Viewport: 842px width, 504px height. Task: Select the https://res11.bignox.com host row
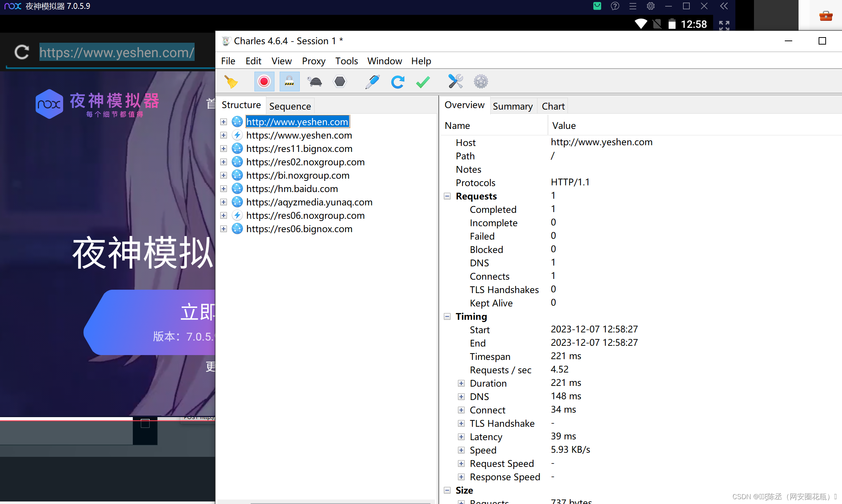(x=299, y=149)
